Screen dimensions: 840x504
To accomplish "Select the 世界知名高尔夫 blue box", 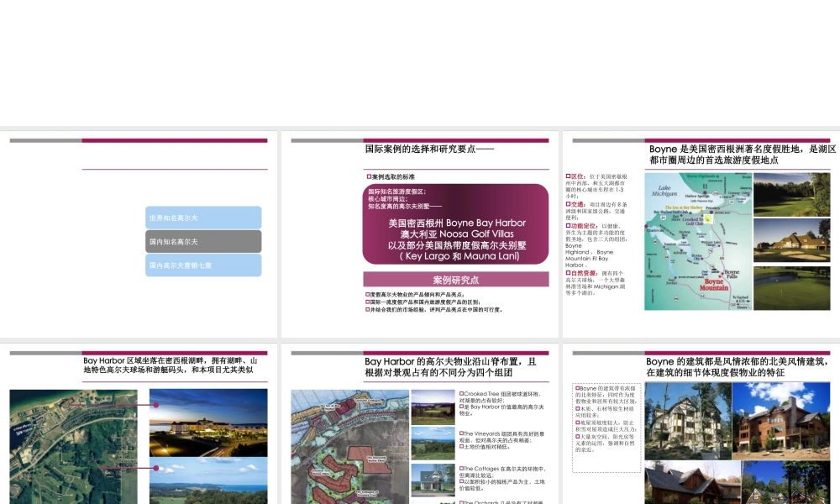I will pyautogui.click(x=203, y=218).
